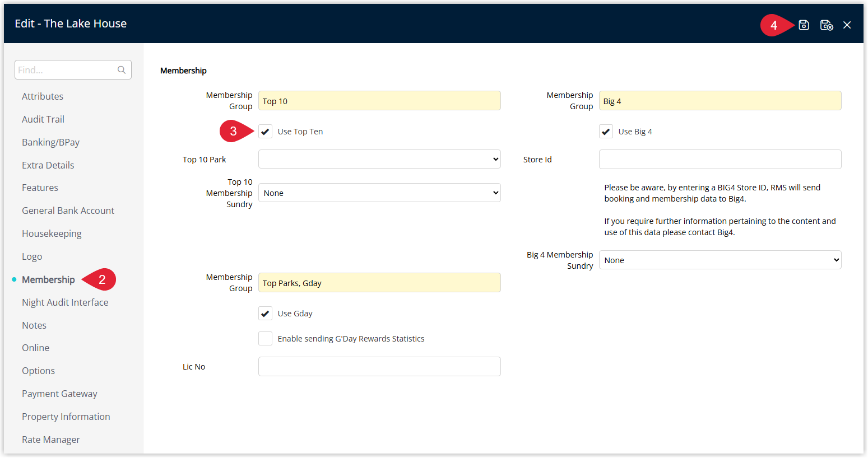
Task: Click the Big 4 Membership Group field
Action: [720, 101]
